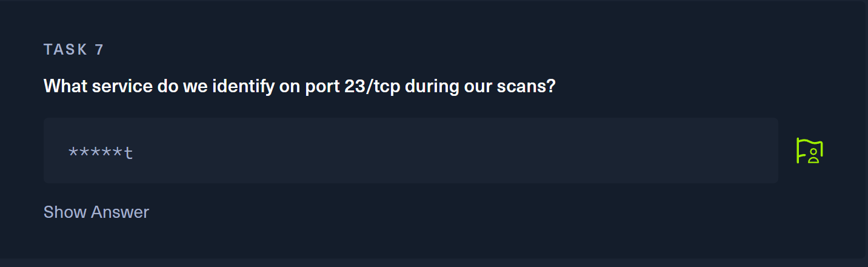Submit the answer with the flag icon
This screenshot has height=267, width=868.
[809, 151]
